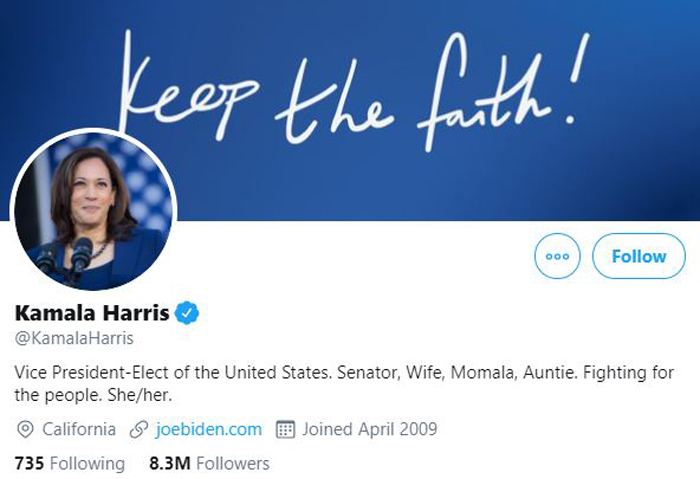Click the chain link icon
Screen dimensions: 700x479
(x=139, y=429)
